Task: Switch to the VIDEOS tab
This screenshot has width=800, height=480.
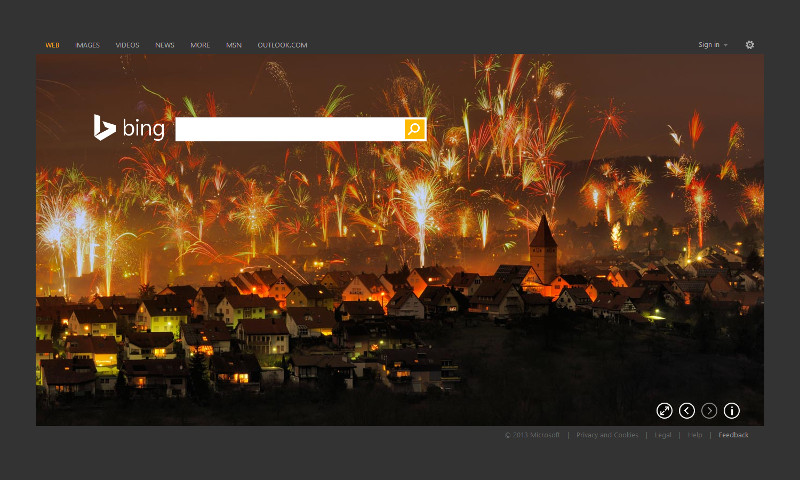Action: pos(128,45)
